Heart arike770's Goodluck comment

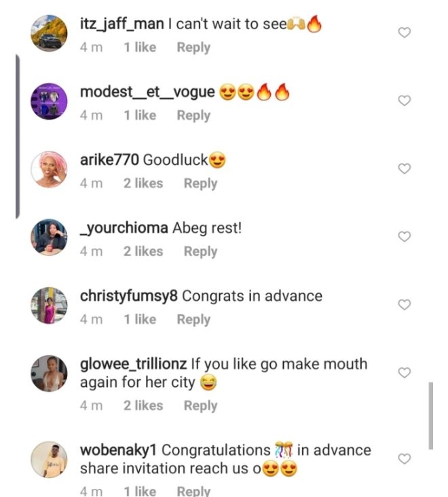click(x=404, y=168)
